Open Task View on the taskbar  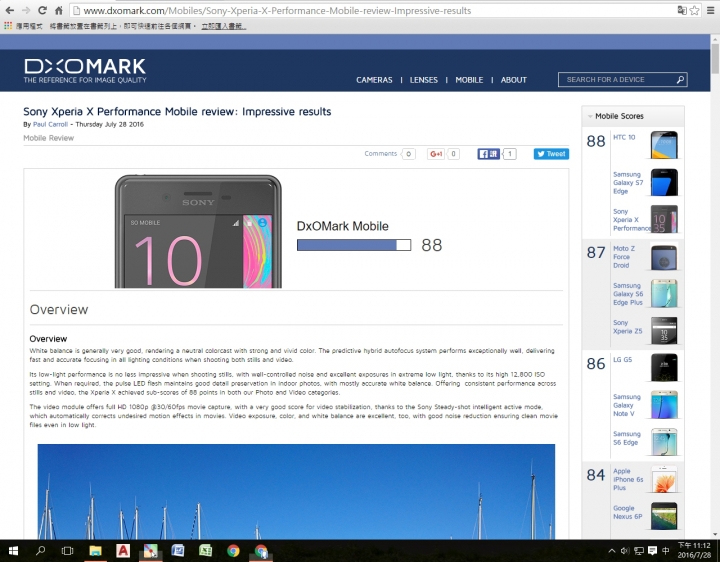[68, 551]
